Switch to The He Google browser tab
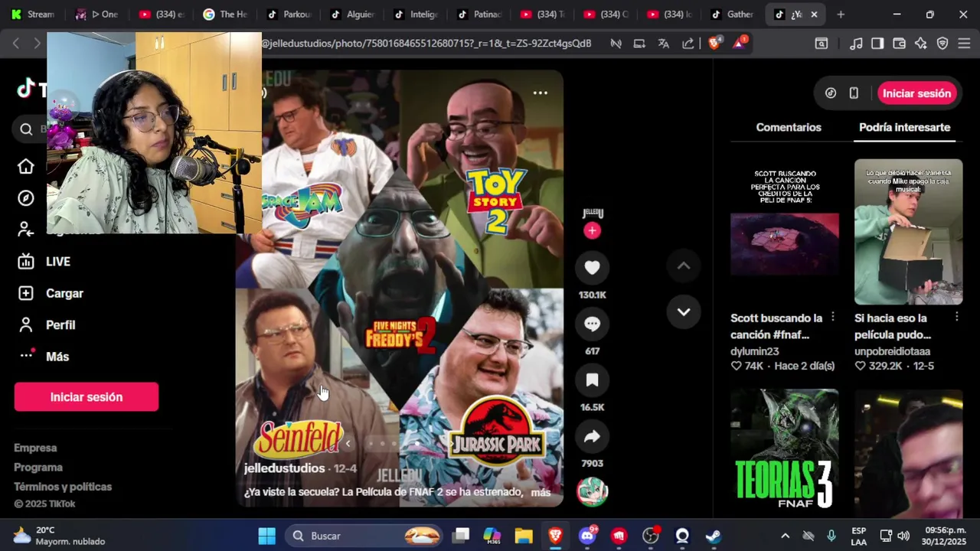This screenshot has width=980, height=551. tap(225, 14)
